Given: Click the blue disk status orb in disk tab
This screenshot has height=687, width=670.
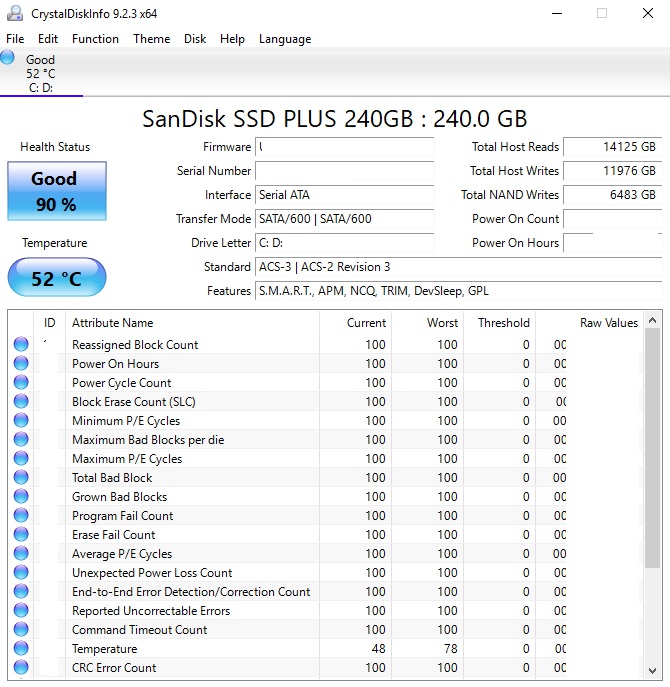Looking at the screenshot, I should click(x=7, y=58).
